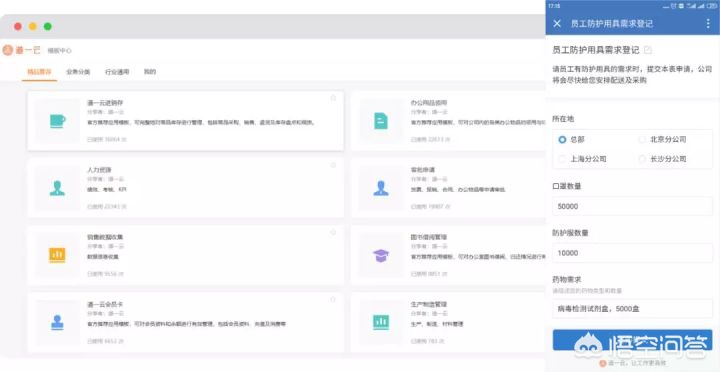This screenshot has height=372, width=720.
Task: Click the teal cup icon of 道一云进销存
Action: click(x=57, y=121)
